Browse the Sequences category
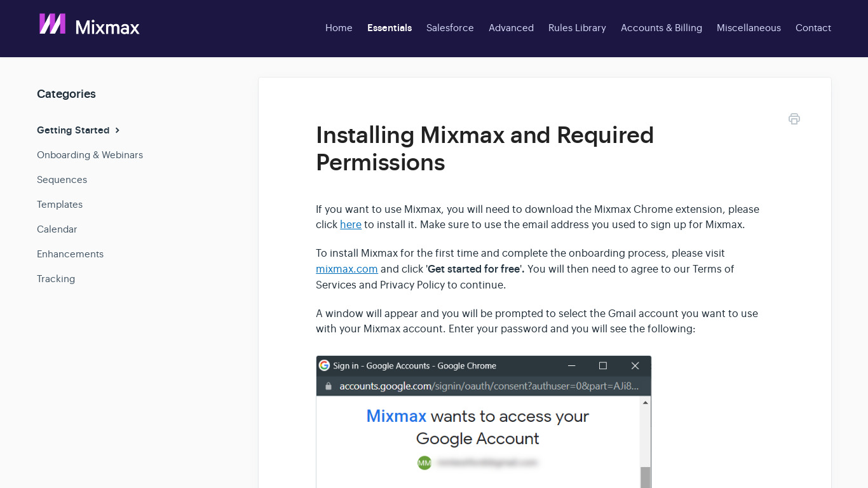This screenshot has width=868, height=488. [x=62, y=180]
